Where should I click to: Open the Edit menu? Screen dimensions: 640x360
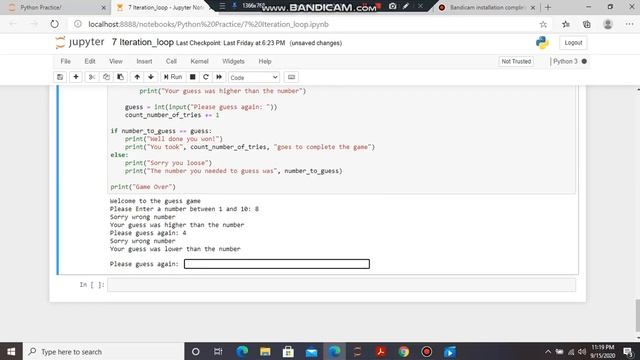pos(90,61)
